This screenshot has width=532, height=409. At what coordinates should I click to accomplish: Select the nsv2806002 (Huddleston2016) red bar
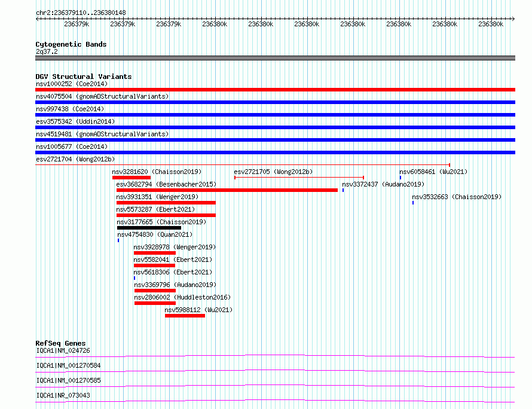click(155, 303)
